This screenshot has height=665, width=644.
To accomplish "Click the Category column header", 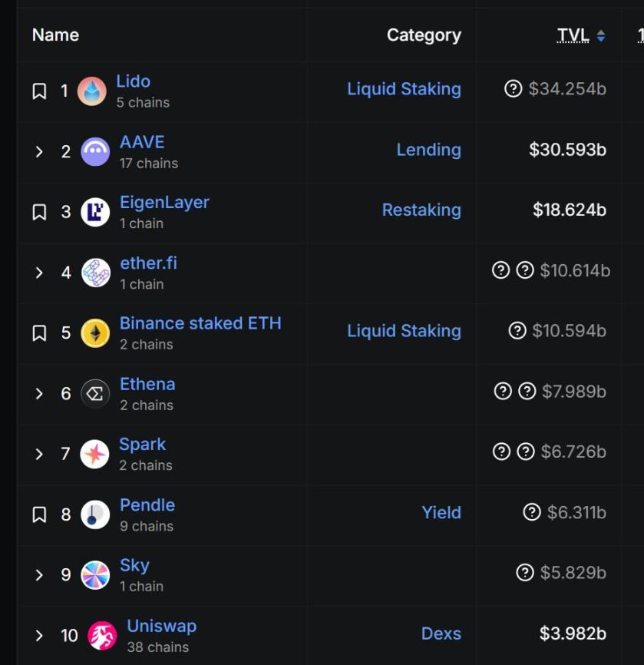I will click(424, 35).
